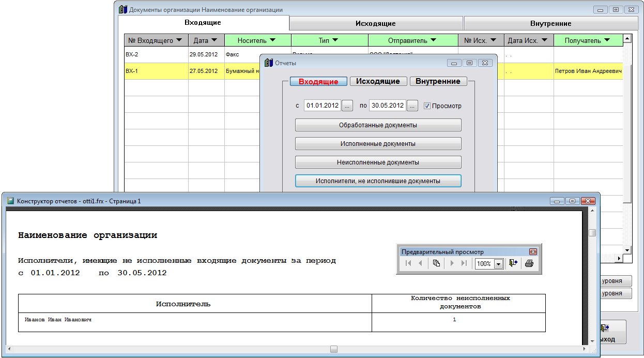Click the Документы организации window title icon
Screen dimensions: 644x358
coord(123,9)
